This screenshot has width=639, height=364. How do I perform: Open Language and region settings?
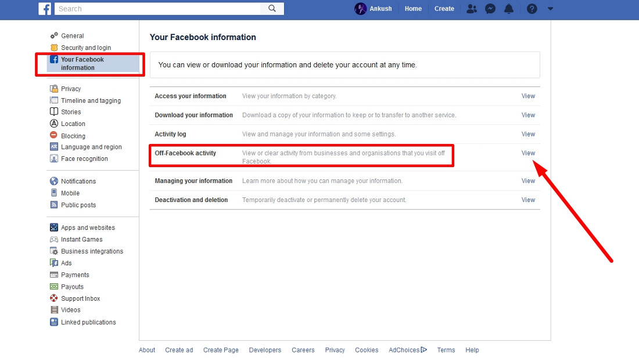coord(91,147)
